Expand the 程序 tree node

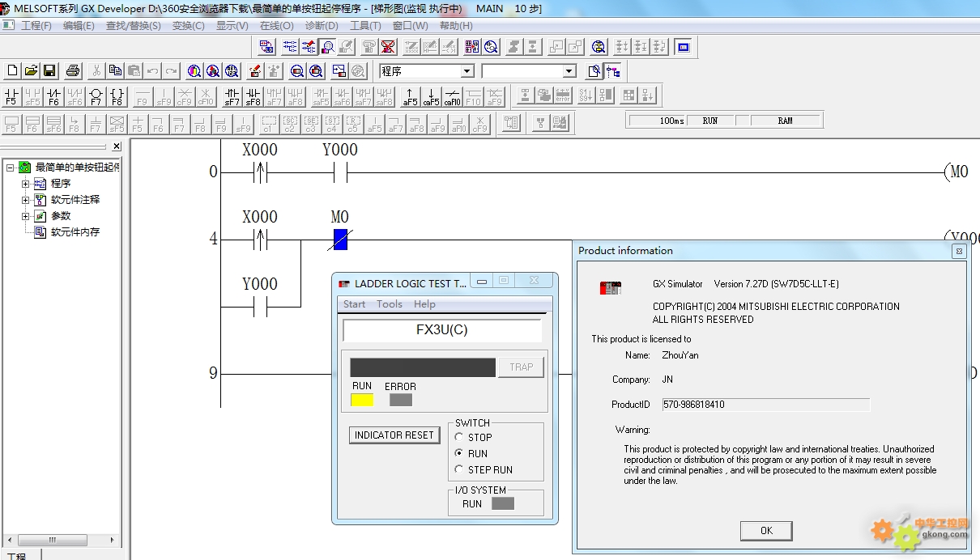point(25,184)
